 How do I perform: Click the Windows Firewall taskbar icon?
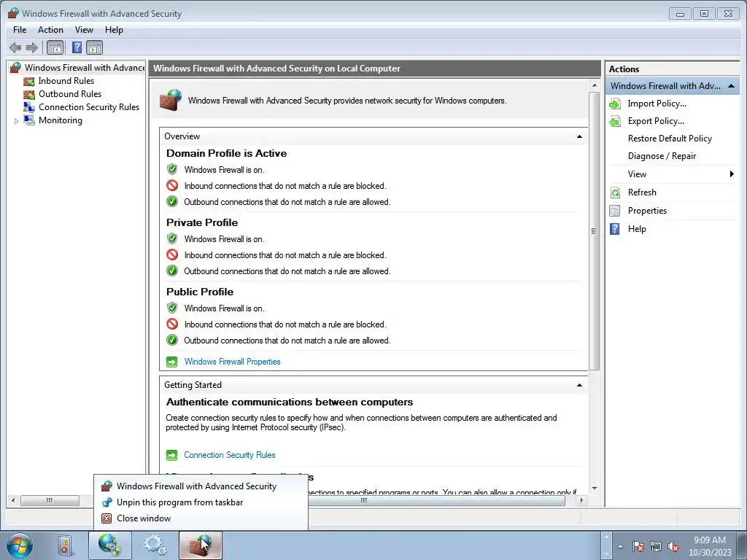[x=201, y=545]
